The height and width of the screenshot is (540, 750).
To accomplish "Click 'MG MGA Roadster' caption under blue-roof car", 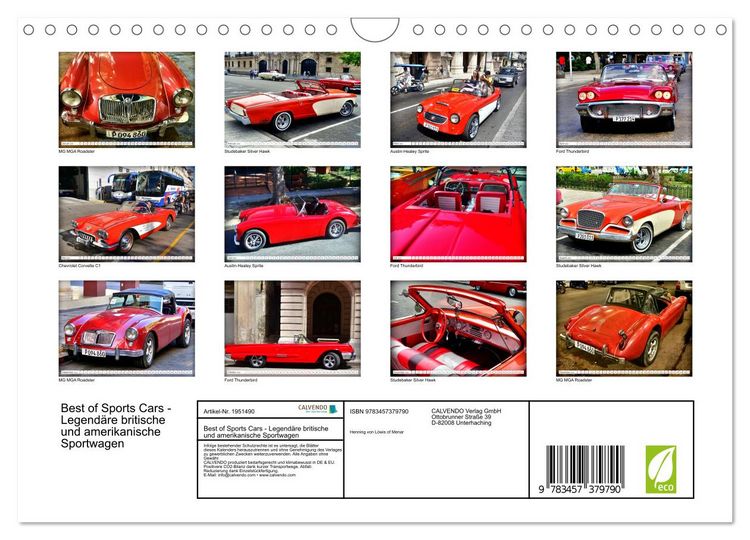I will click(77, 380).
